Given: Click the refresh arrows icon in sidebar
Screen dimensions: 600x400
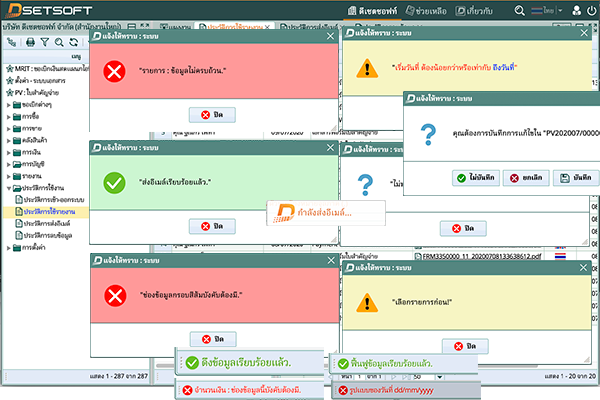Looking at the screenshot, I should click(72, 43).
